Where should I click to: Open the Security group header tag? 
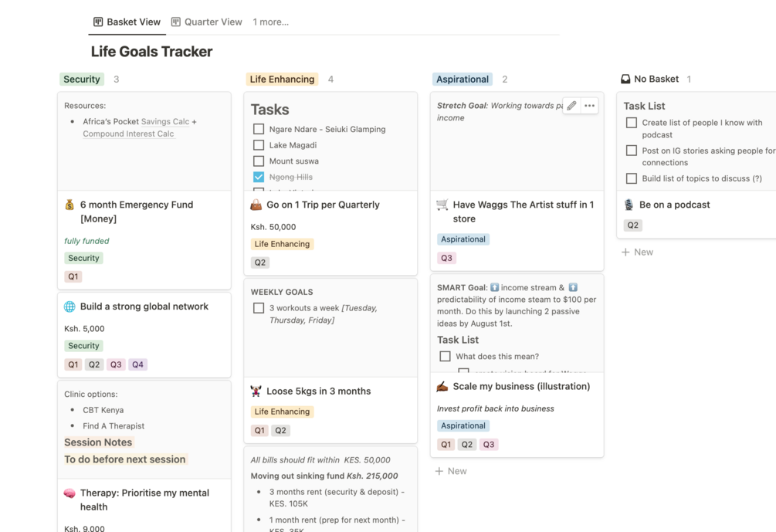(x=82, y=79)
